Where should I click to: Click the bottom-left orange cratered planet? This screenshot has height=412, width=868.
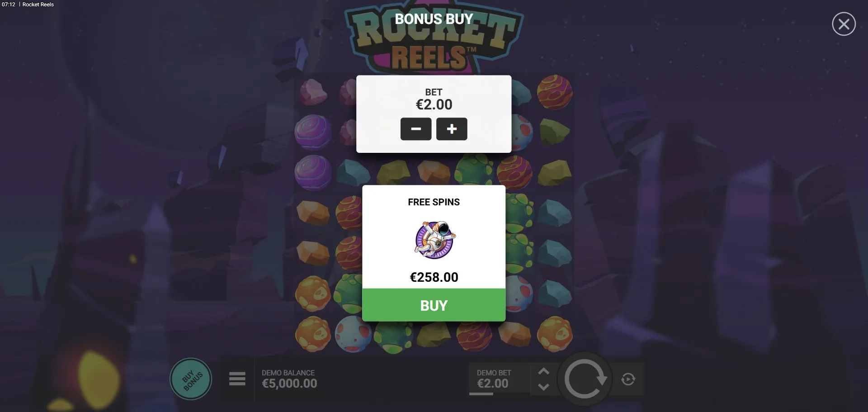pos(313,335)
